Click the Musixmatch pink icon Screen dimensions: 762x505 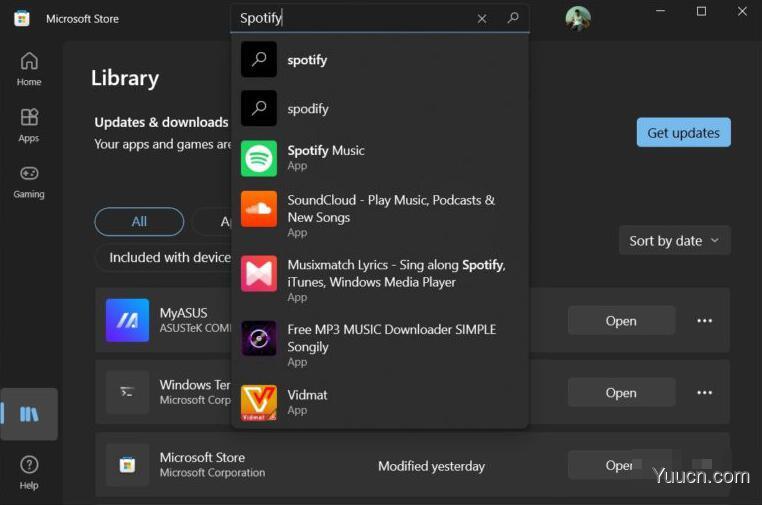259,273
